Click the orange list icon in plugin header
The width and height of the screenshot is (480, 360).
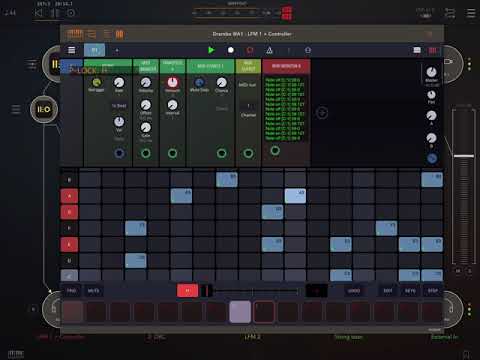click(x=91, y=34)
